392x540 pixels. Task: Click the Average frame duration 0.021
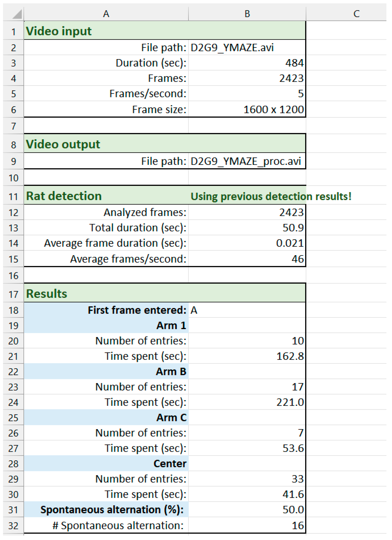247,243
